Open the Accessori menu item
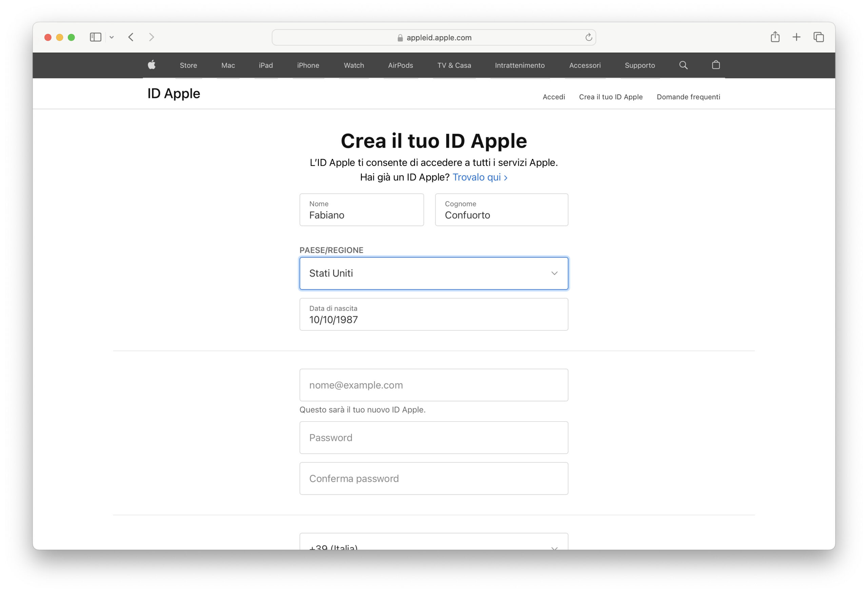Image resolution: width=868 pixels, height=593 pixels. click(x=585, y=65)
